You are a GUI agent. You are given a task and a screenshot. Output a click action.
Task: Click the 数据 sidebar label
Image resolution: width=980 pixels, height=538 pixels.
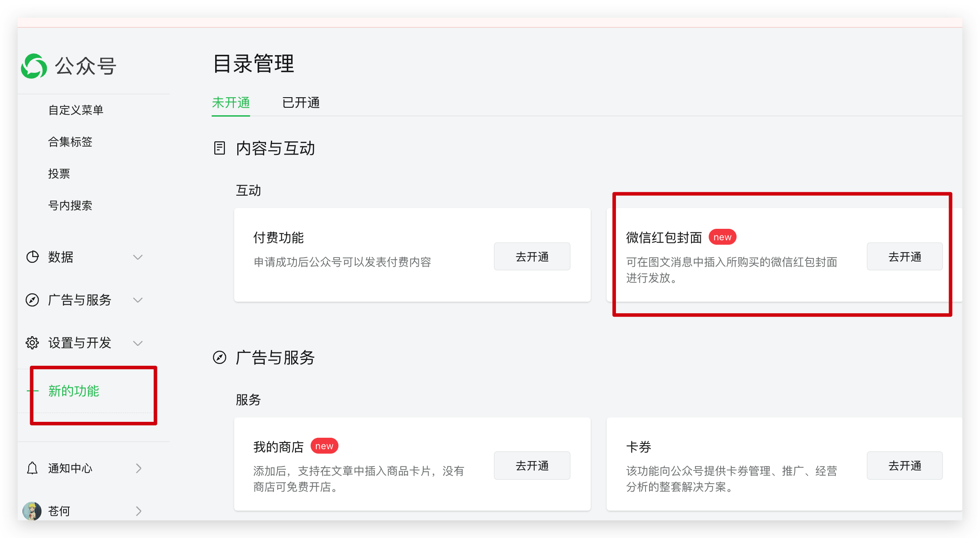point(61,257)
